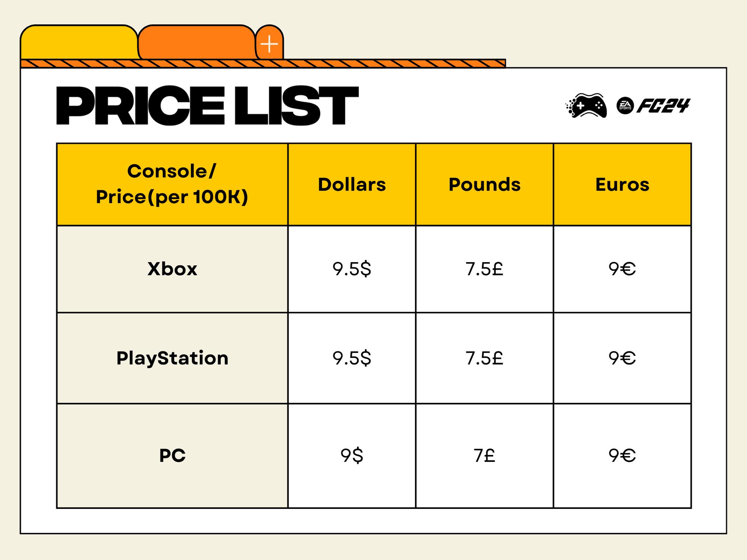Click the EA Sports circular logo

pos(625,106)
